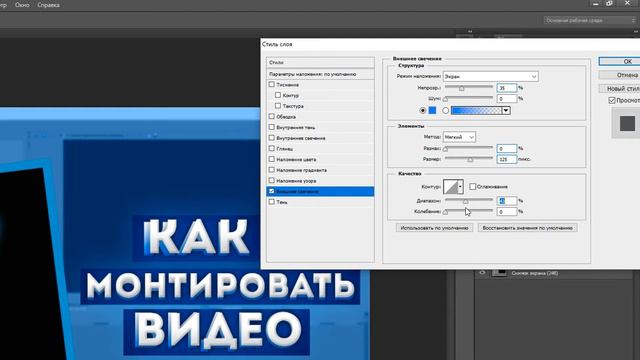Viewport: 640px width, 360px height.
Task: Click the Шум noise value field
Action: tap(507, 98)
